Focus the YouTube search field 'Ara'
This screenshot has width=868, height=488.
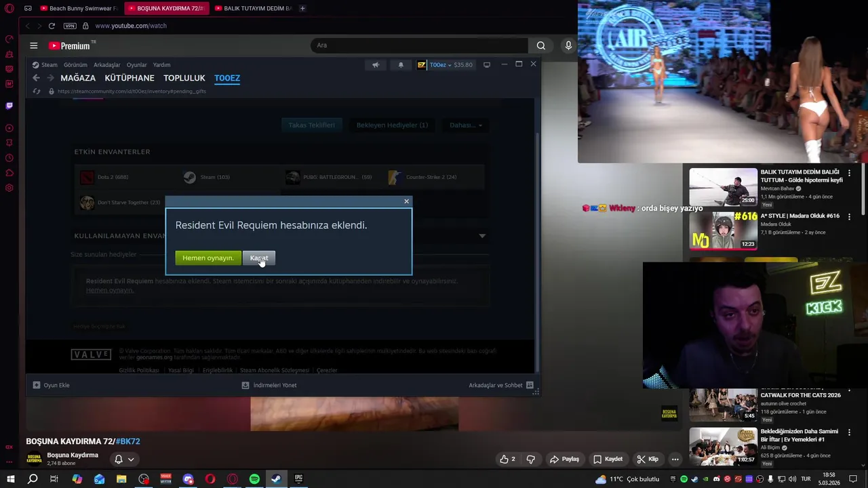(x=419, y=45)
